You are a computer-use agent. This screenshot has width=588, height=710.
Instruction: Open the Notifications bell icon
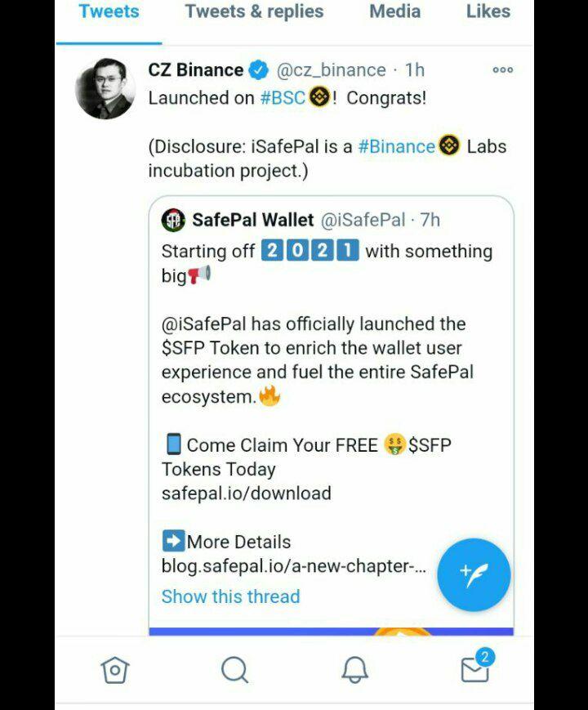pyautogui.click(x=354, y=670)
